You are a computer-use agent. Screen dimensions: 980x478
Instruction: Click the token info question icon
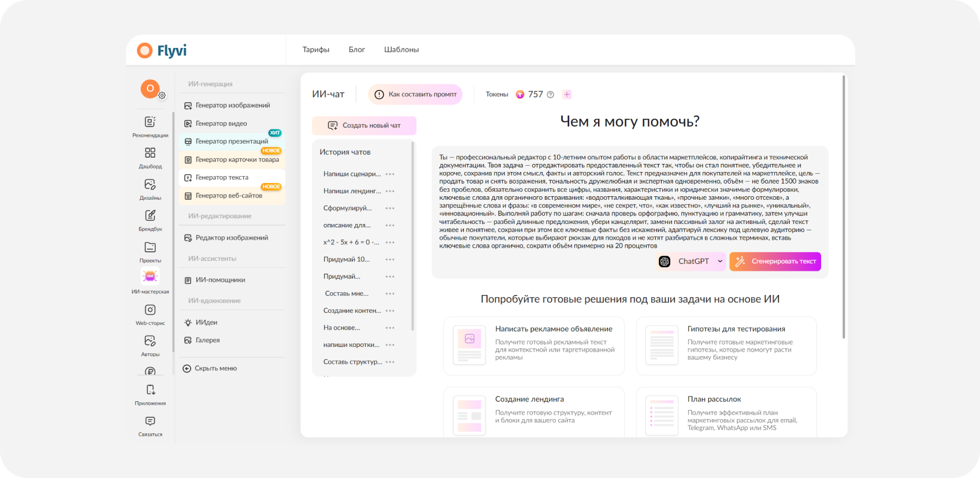pos(551,95)
